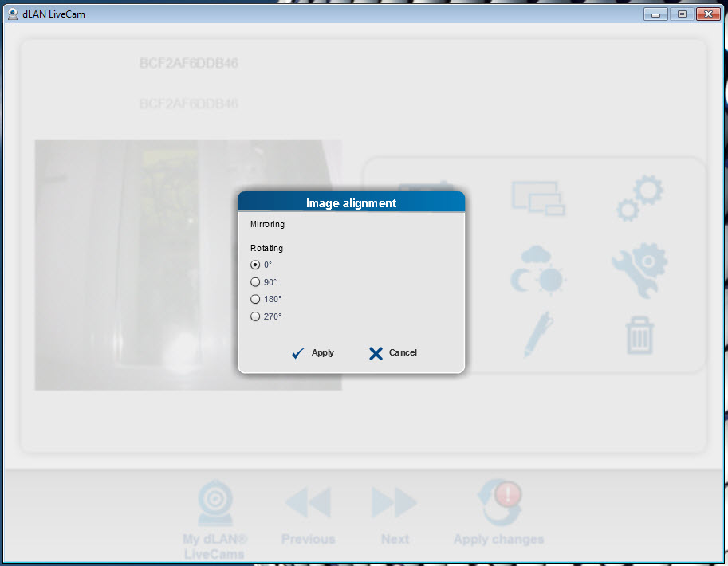Viewport: 728px width, 566px height.
Task: Open My dLAN LiveCams webcam icon
Action: point(214,503)
